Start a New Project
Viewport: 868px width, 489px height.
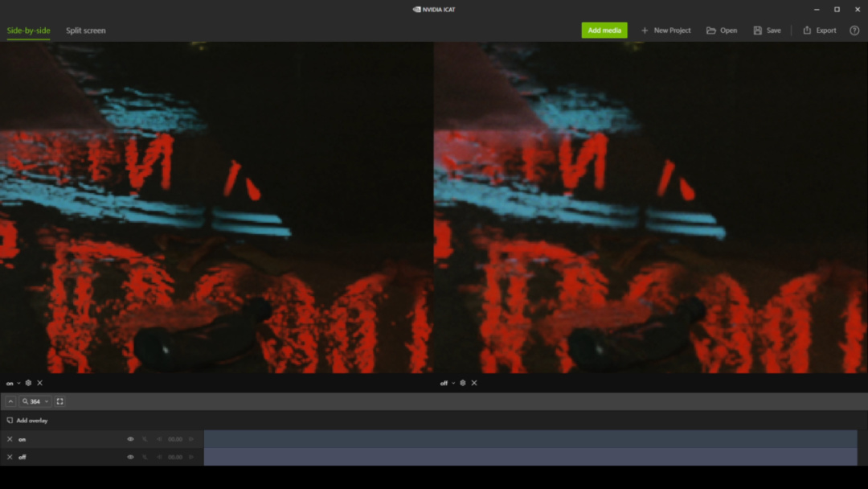[666, 31]
